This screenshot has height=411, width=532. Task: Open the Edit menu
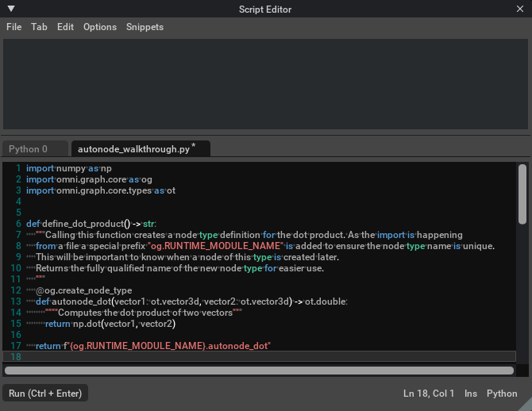tap(65, 27)
